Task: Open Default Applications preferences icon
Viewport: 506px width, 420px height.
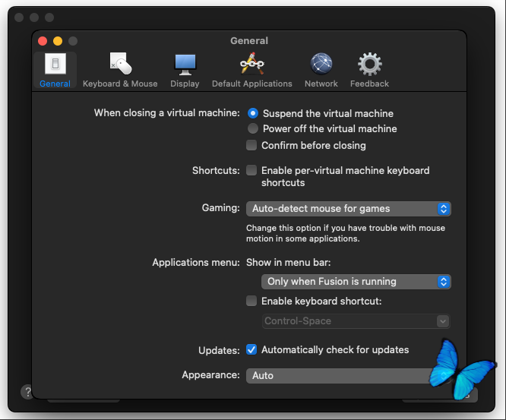Action: coord(252,64)
